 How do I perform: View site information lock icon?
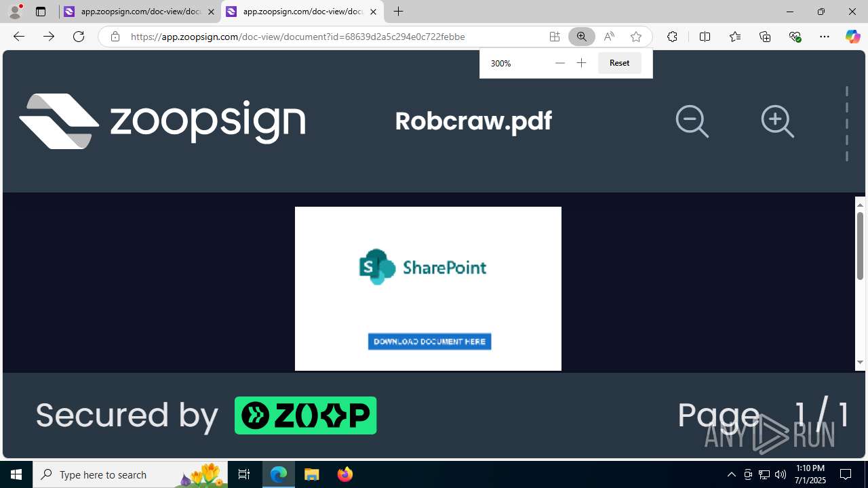[115, 37]
